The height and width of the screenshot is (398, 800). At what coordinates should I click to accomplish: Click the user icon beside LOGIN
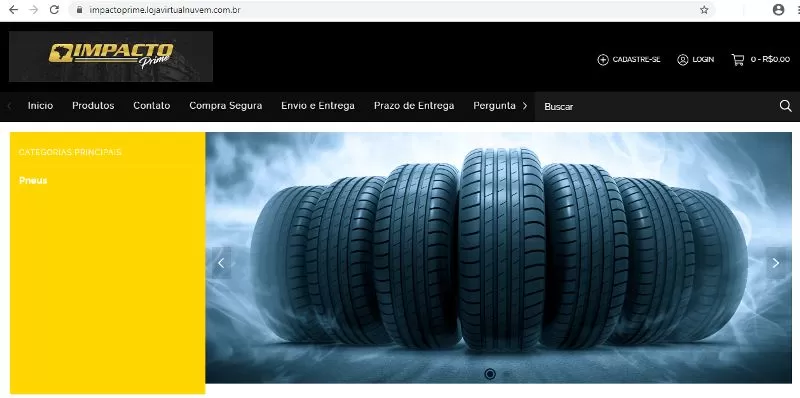pos(683,60)
